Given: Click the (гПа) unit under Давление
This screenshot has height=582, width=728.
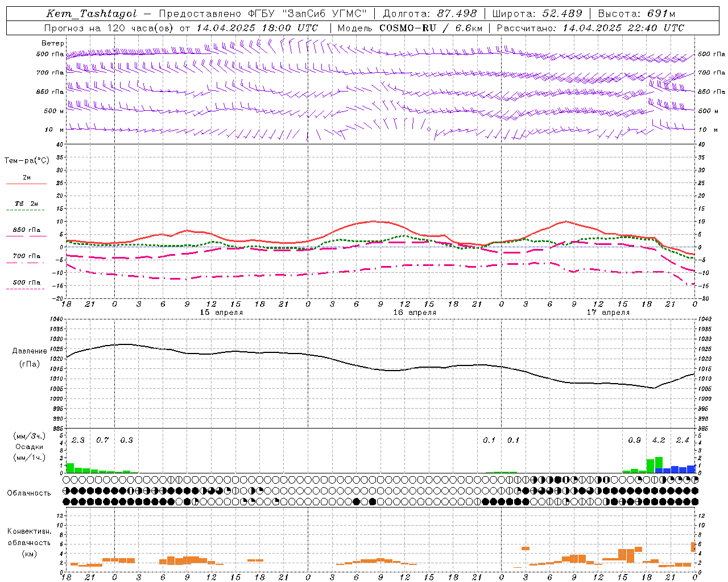Looking at the screenshot, I should pyautogui.click(x=30, y=364).
